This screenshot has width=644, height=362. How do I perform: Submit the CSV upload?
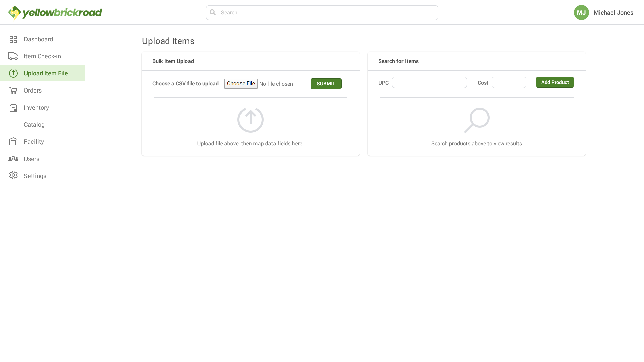point(326,84)
